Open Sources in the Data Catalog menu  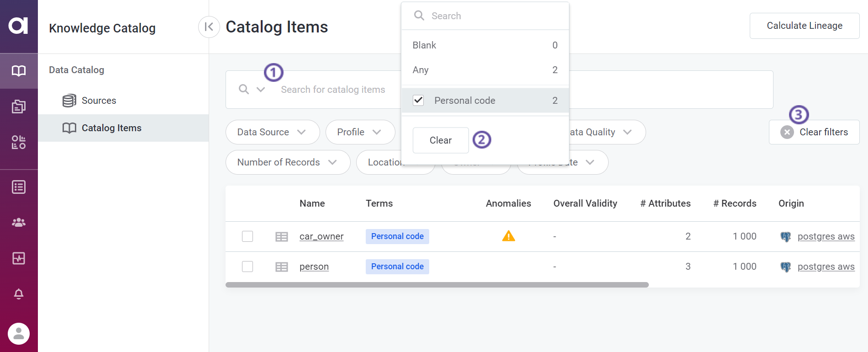tap(99, 101)
